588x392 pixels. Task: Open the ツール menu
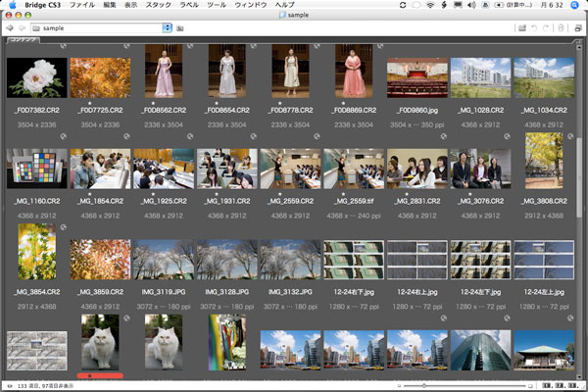tap(217, 5)
